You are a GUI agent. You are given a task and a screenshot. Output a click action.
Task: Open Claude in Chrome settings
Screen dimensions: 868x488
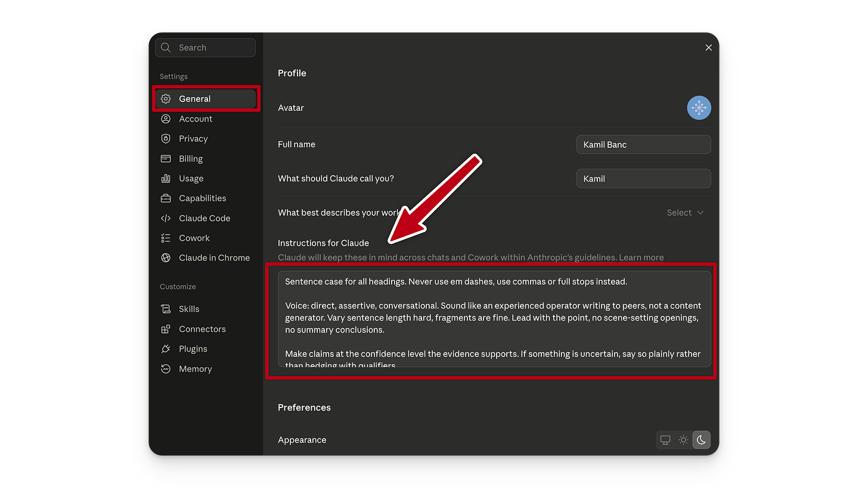coord(206,258)
